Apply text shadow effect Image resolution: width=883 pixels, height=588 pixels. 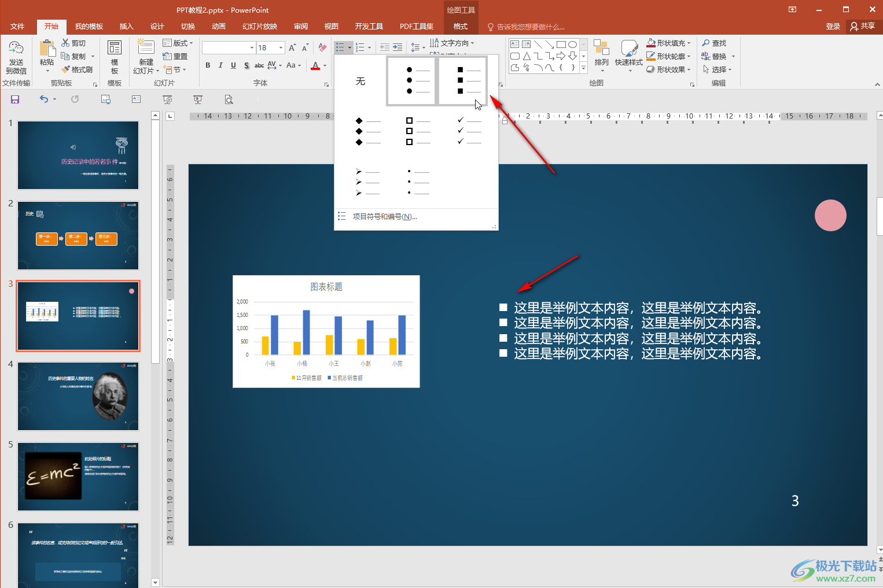coord(246,65)
